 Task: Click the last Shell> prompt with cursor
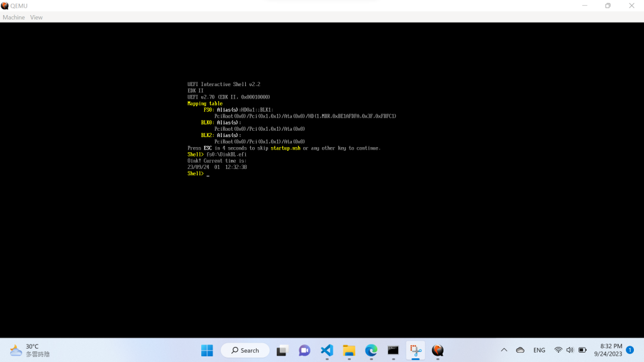click(198, 173)
